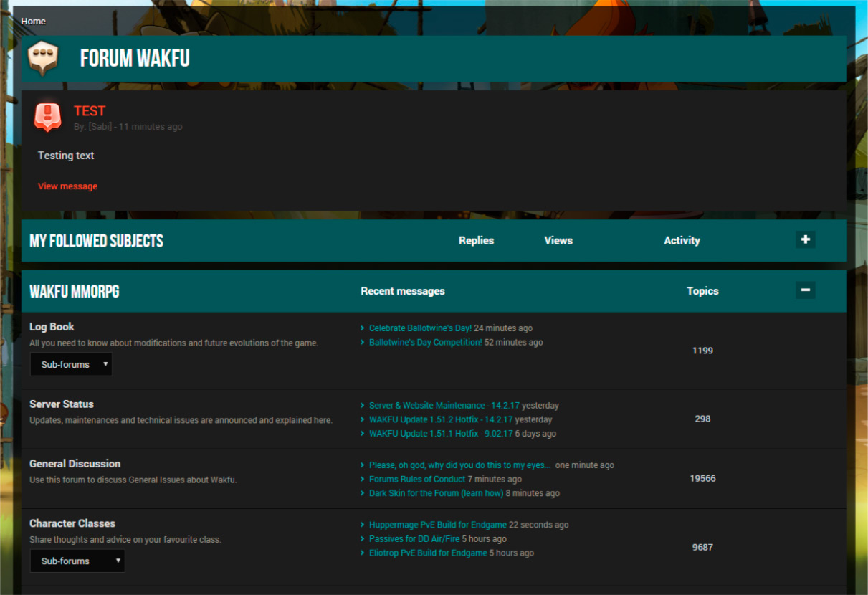Collapse the Wakfu MMORPG section with minus

[x=806, y=290]
